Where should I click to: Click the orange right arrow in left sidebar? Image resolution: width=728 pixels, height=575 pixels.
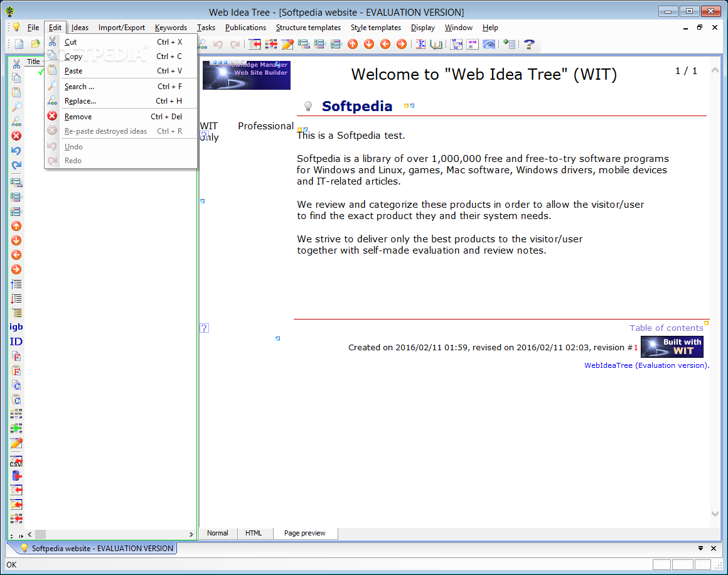coord(16,269)
